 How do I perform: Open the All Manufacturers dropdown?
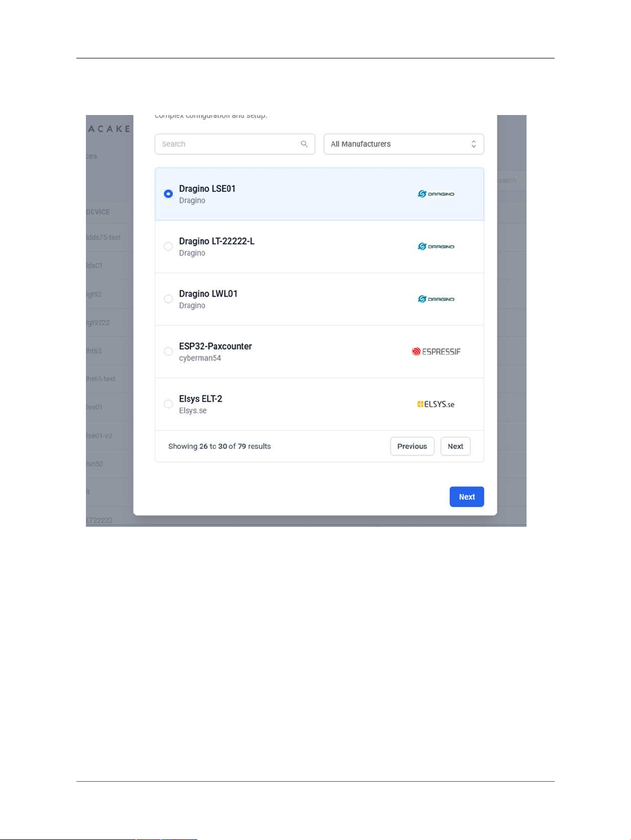[404, 144]
